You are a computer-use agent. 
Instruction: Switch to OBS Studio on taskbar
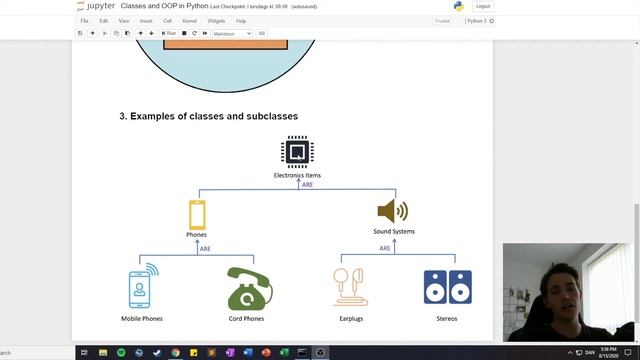(320, 353)
